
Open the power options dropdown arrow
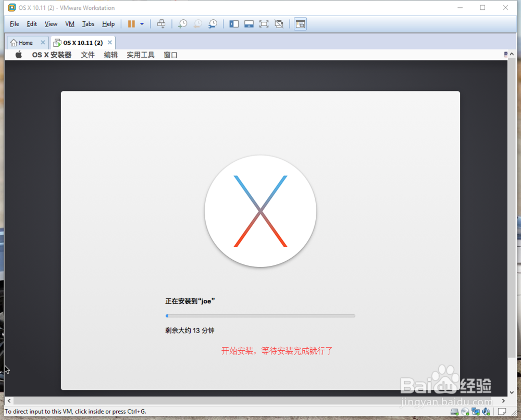[x=142, y=24]
